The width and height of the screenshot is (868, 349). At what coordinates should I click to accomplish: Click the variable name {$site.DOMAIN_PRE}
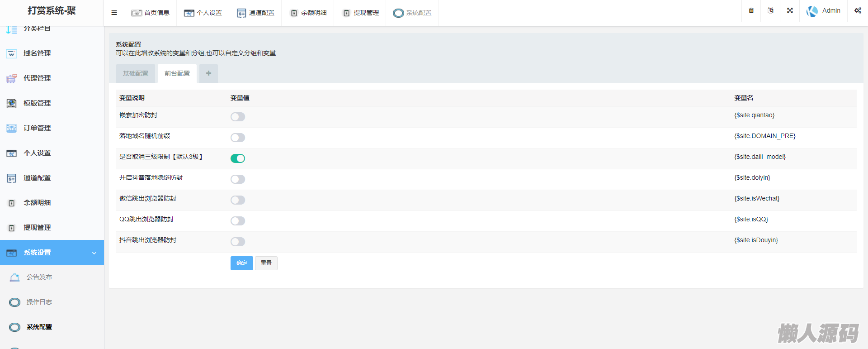coord(764,136)
